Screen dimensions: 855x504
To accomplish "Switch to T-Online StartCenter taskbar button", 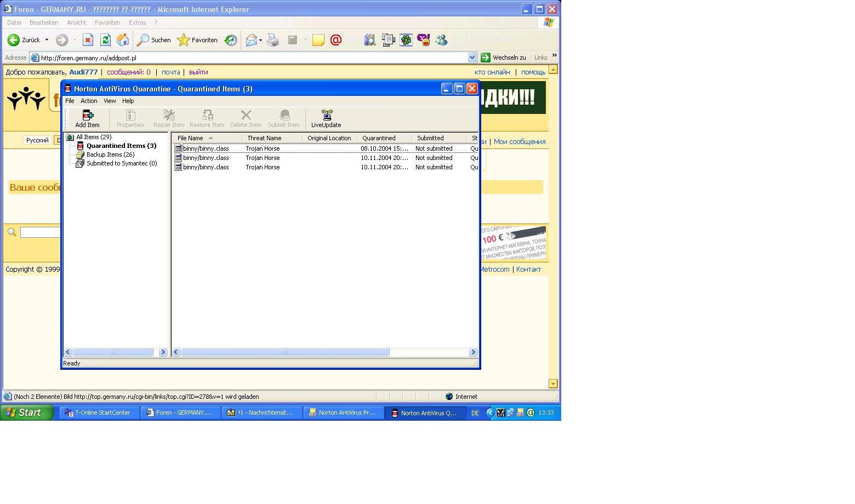I will click(x=99, y=413).
